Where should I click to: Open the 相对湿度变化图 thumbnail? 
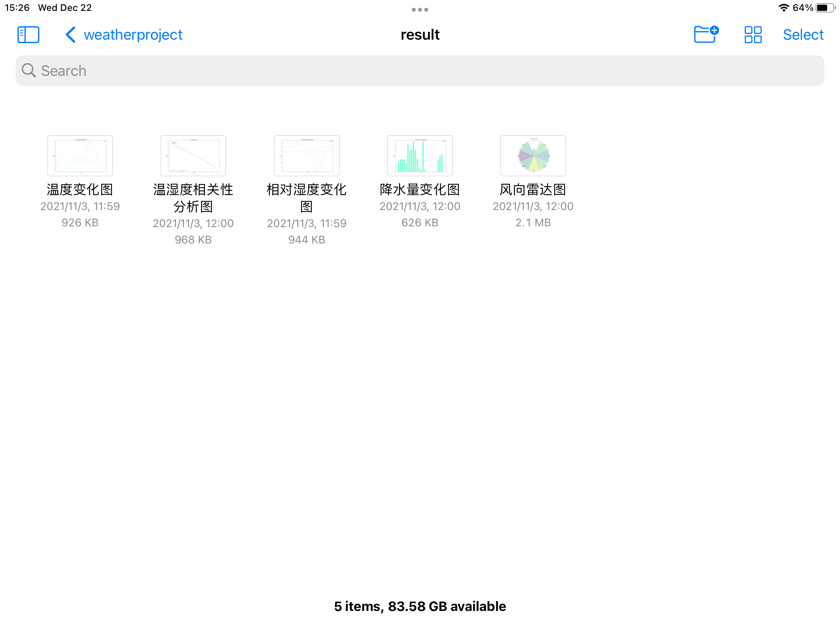point(307,156)
